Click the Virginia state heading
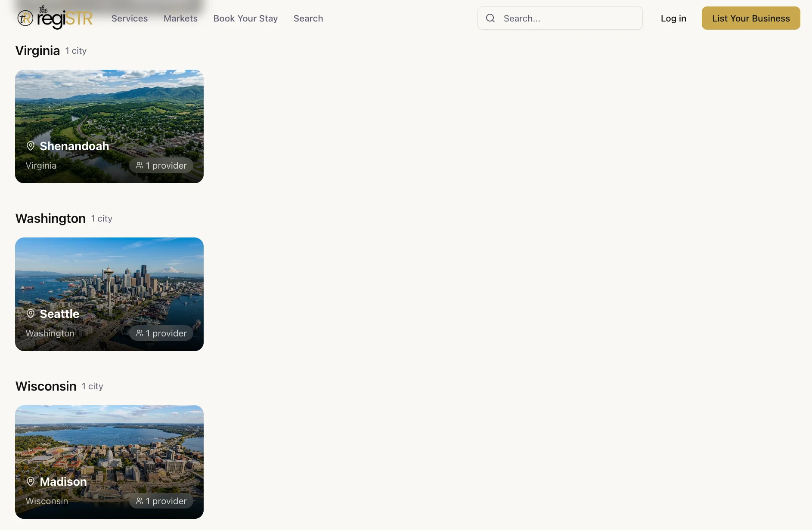Screen dimensions: 812x530 (x=37, y=50)
